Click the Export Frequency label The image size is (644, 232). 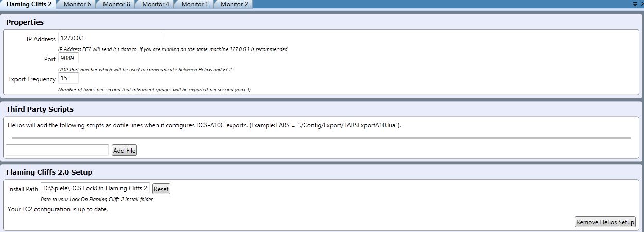[x=32, y=79]
